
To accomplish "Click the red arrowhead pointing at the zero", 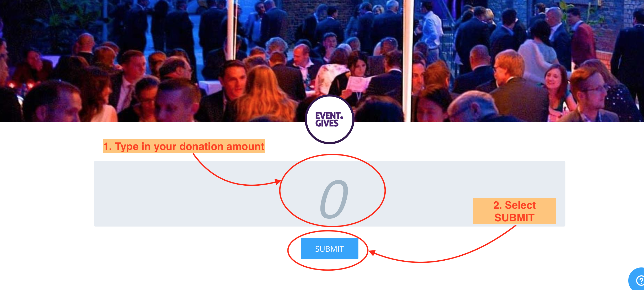I will click(278, 182).
